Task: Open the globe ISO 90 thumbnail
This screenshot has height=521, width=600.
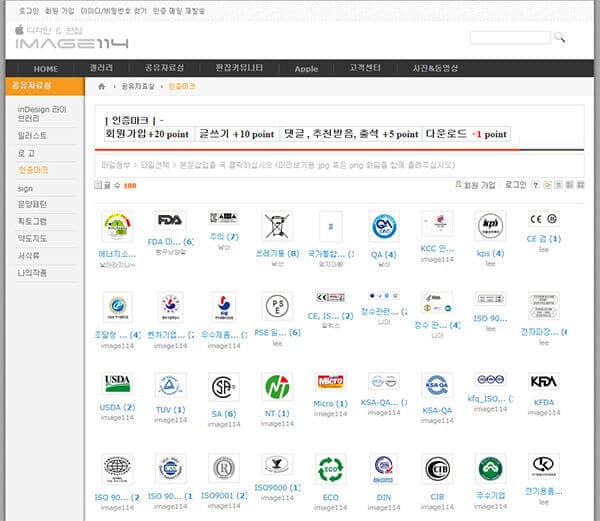Action: click(x=117, y=469)
